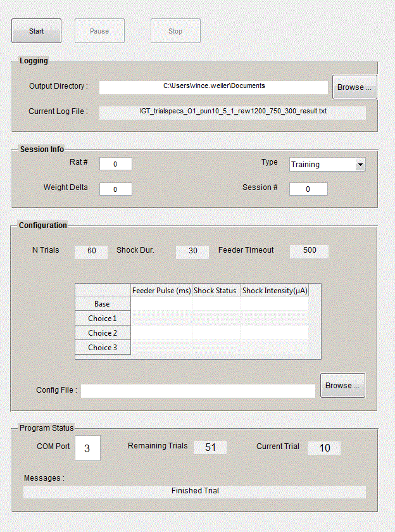Browse for the output directory in Logging
Image resolution: width=395 pixels, height=532 pixels.
point(354,87)
